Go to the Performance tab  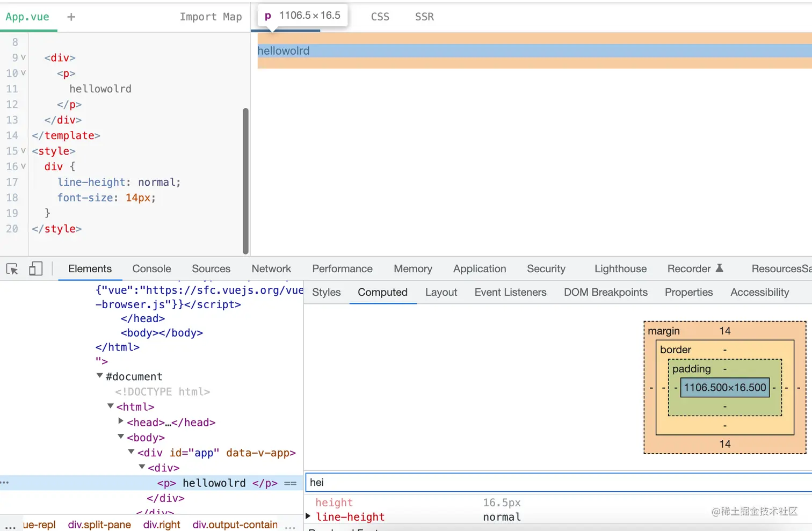(342, 268)
